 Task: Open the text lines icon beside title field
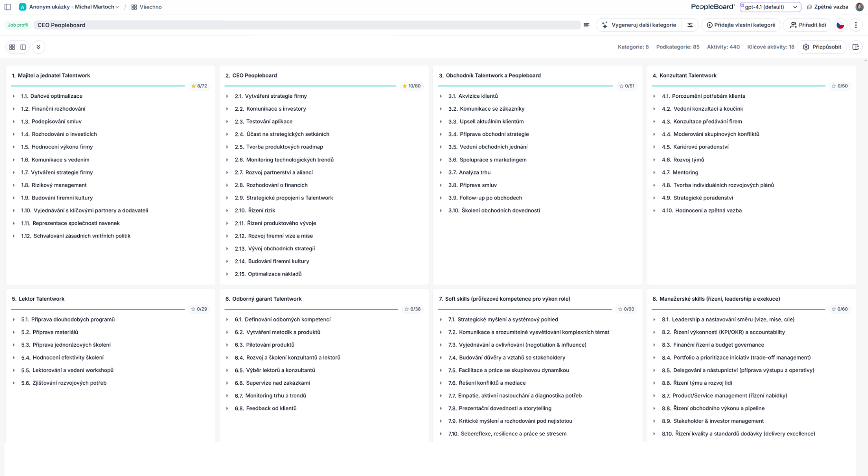coord(587,25)
